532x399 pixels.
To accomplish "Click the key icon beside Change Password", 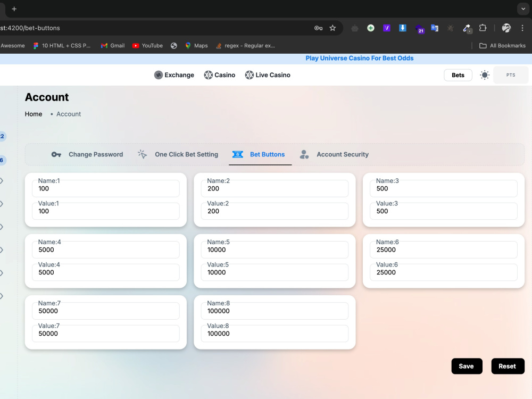I will (x=56, y=154).
